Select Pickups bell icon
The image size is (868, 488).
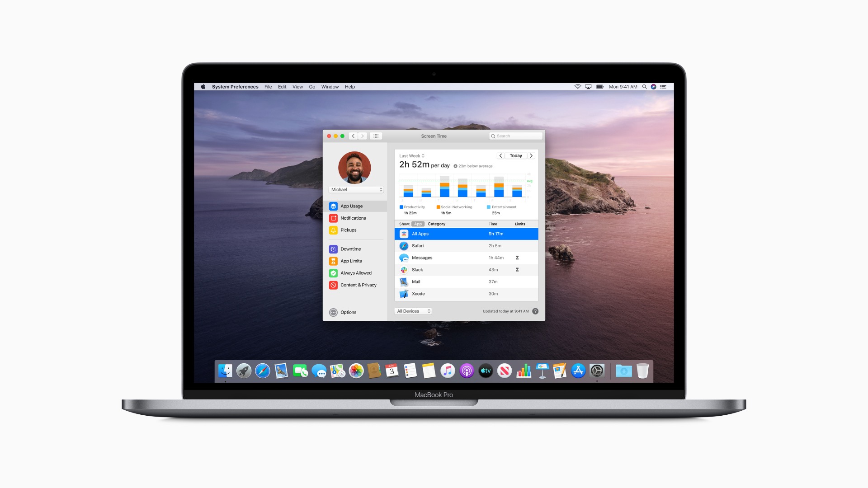tap(333, 230)
